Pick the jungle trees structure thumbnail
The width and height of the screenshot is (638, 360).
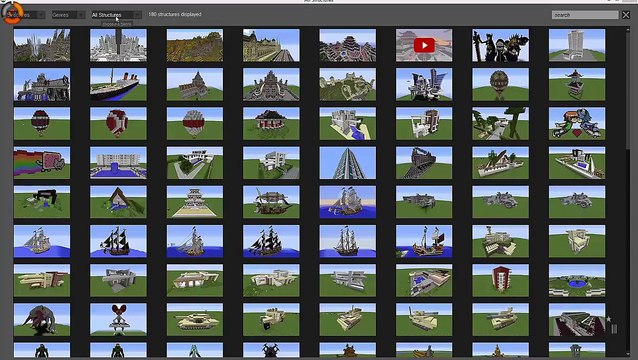(x=500, y=124)
